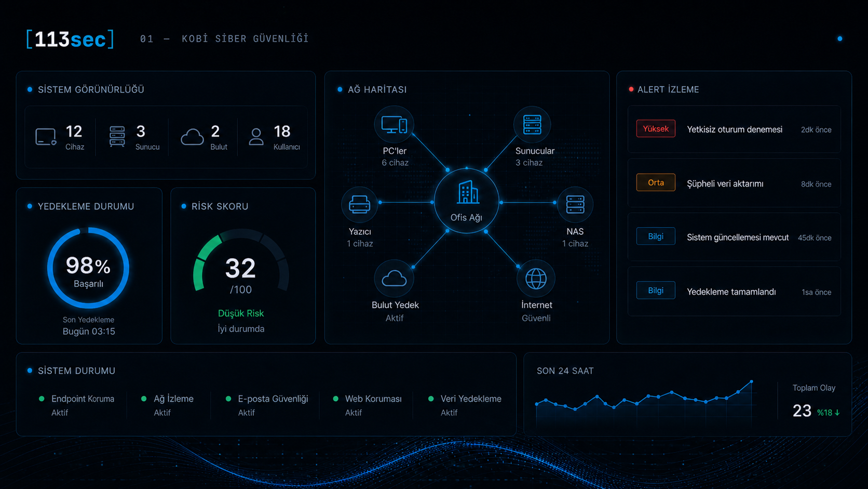Screen dimensions: 868x489
Task: Click the 113sec logo
Action: [70, 39]
